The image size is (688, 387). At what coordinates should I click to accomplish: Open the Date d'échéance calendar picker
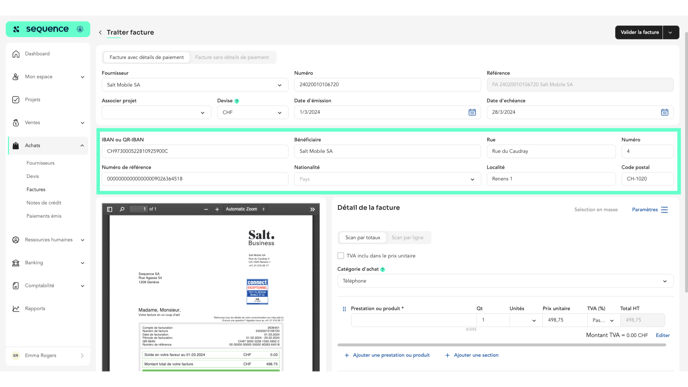(x=665, y=112)
